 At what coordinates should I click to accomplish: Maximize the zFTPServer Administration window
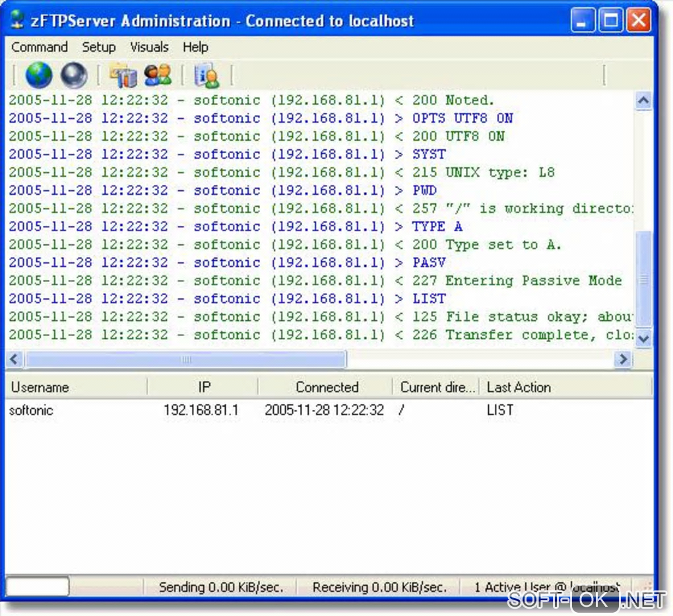[x=611, y=20]
